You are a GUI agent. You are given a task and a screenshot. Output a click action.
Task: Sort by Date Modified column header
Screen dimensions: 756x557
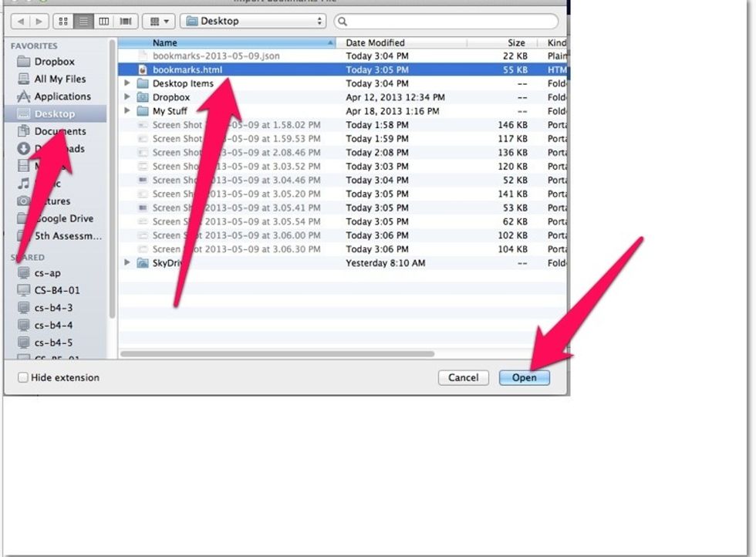[x=375, y=43]
